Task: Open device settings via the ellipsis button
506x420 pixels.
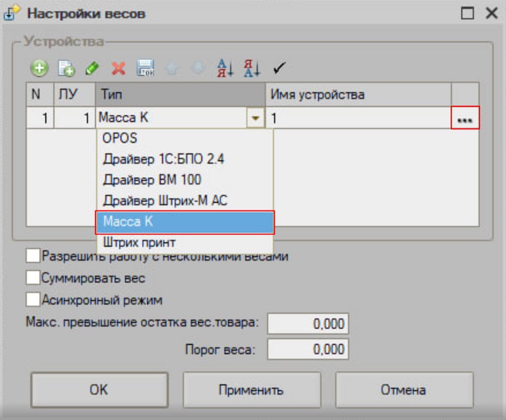Action: [x=465, y=118]
